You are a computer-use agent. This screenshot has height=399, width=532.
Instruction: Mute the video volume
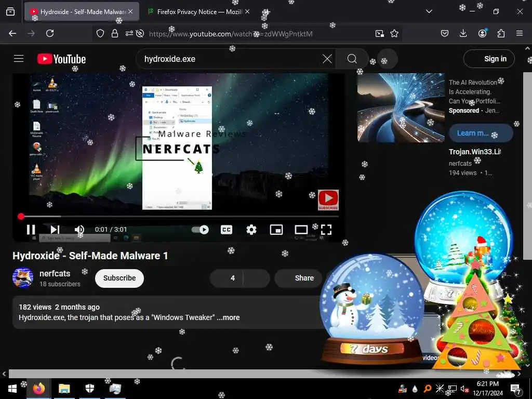[x=79, y=230]
